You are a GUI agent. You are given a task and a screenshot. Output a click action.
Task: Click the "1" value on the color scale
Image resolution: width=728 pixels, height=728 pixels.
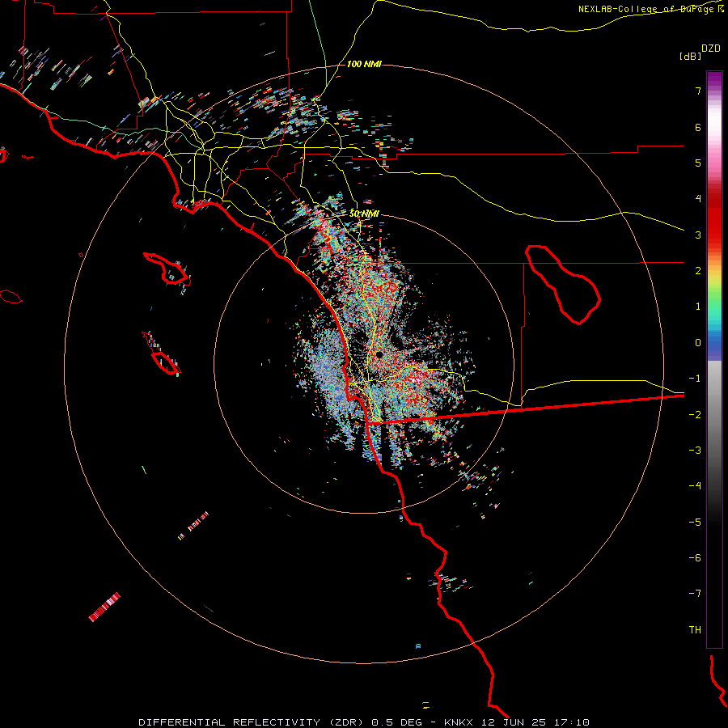(698, 307)
